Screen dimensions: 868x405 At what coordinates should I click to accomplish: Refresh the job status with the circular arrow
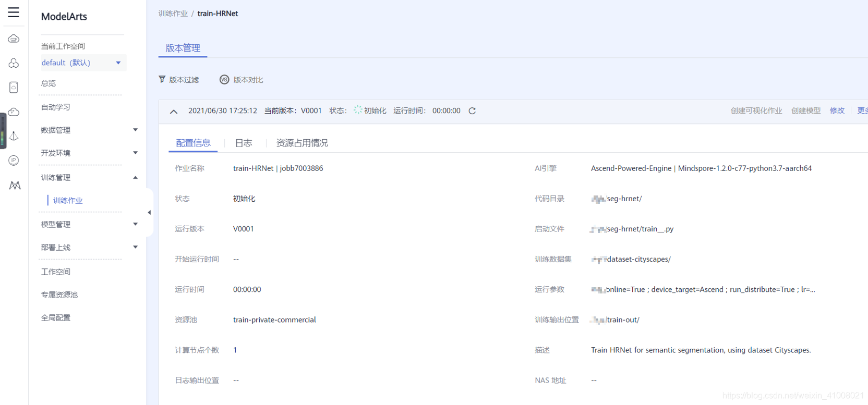tap(472, 111)
